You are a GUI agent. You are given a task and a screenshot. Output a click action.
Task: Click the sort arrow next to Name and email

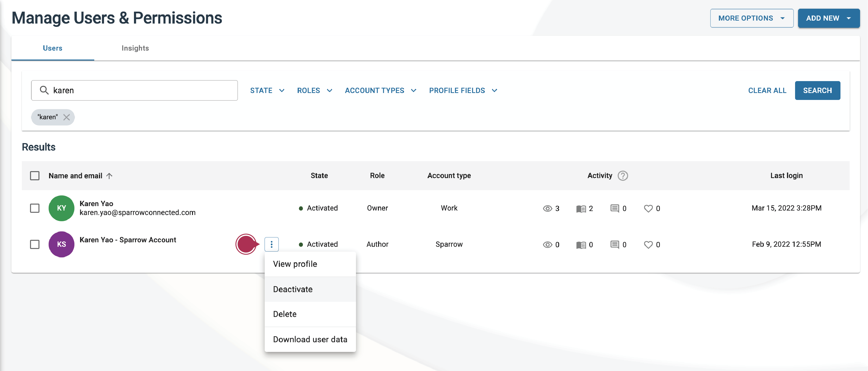(x=109, y=176)
